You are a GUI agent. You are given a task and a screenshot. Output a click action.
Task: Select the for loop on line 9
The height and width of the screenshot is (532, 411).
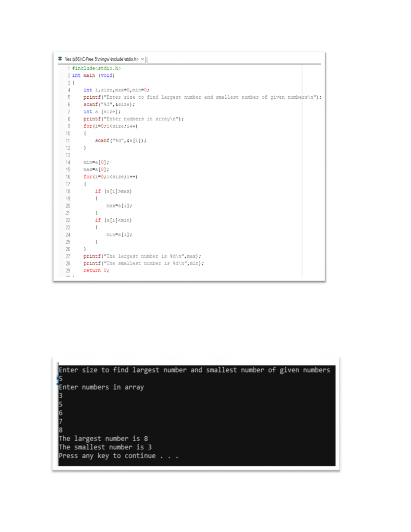(x=110, y=126)
